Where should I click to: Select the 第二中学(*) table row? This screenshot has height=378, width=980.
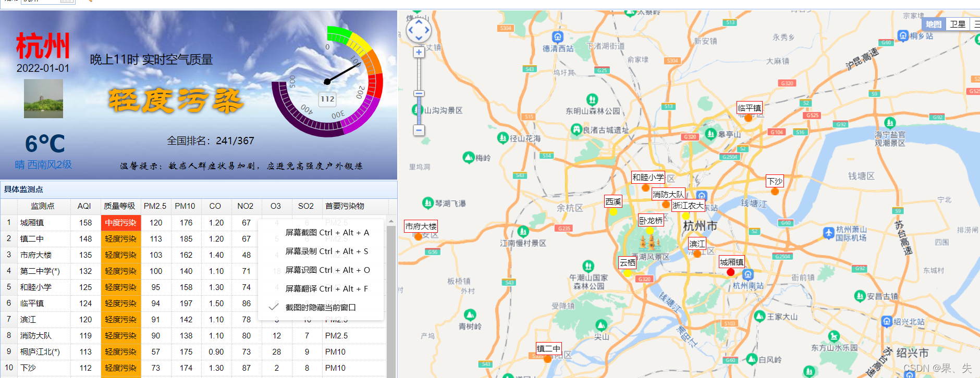[193, 271]
